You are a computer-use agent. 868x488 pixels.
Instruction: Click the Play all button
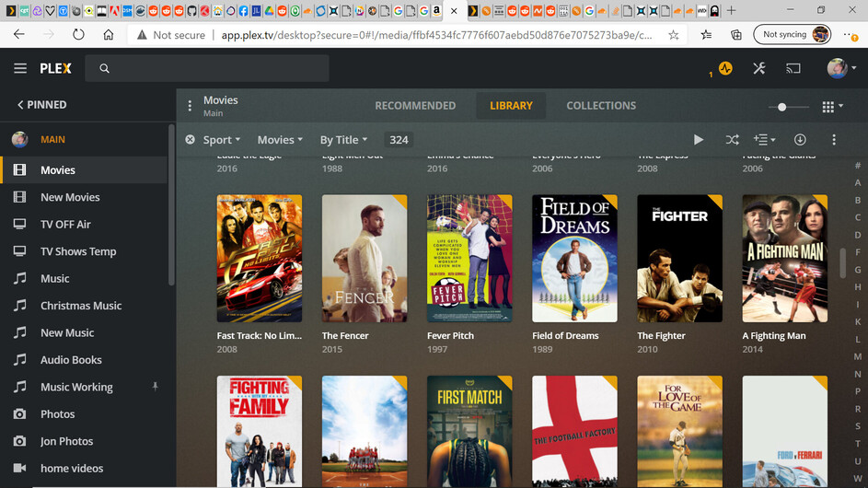(x=699, y=140)
